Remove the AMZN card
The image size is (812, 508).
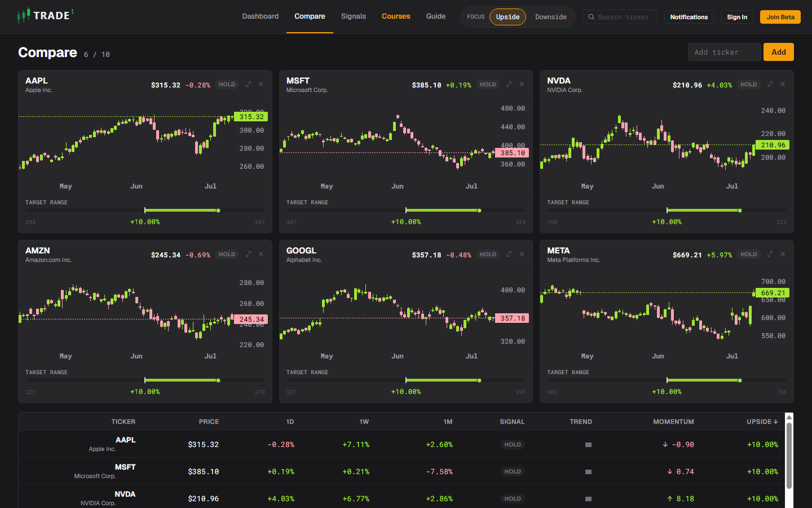(261, 254)
